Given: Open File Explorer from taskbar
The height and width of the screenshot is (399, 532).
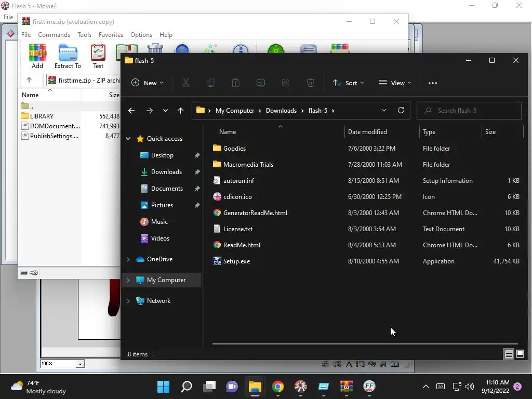Looking at the screenshot, I should (255, 387).
